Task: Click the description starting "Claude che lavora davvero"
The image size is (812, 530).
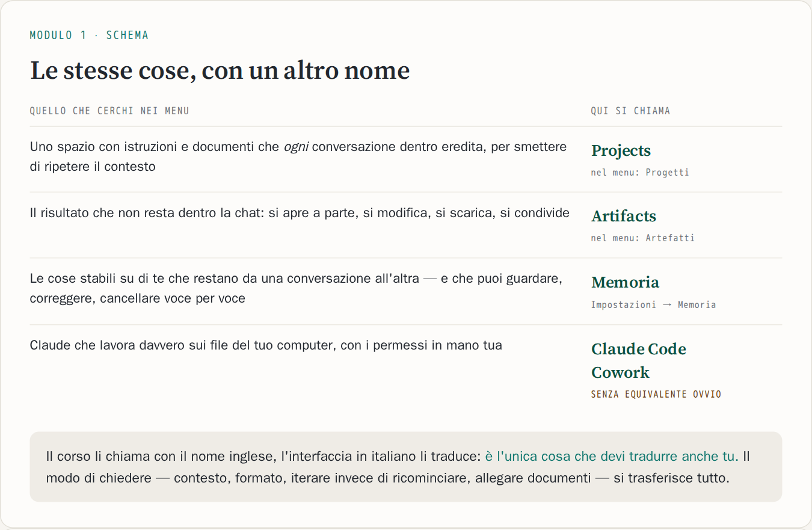Action: pyautogui.click(x=266, y=345)
